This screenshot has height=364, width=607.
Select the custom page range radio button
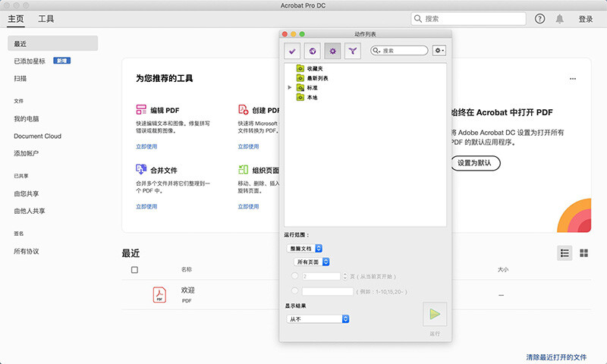click(x=294, y=290)
